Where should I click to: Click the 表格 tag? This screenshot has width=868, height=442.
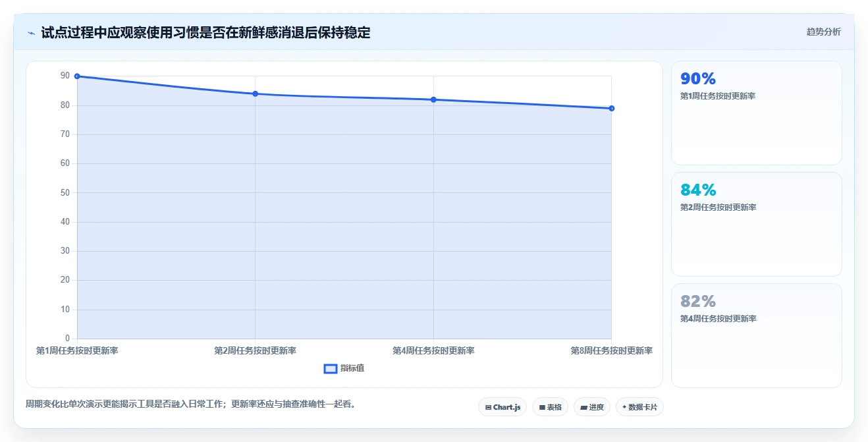point(550,407)
